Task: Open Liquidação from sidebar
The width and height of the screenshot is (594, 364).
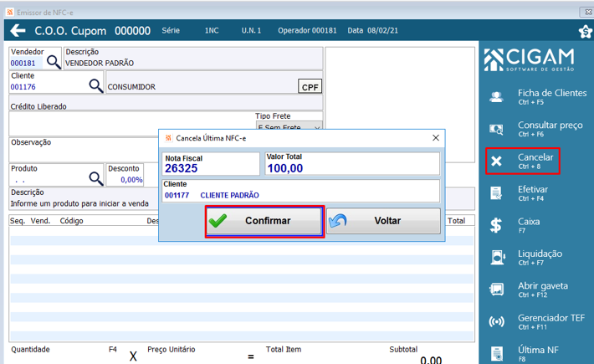Action: (540, 258)
